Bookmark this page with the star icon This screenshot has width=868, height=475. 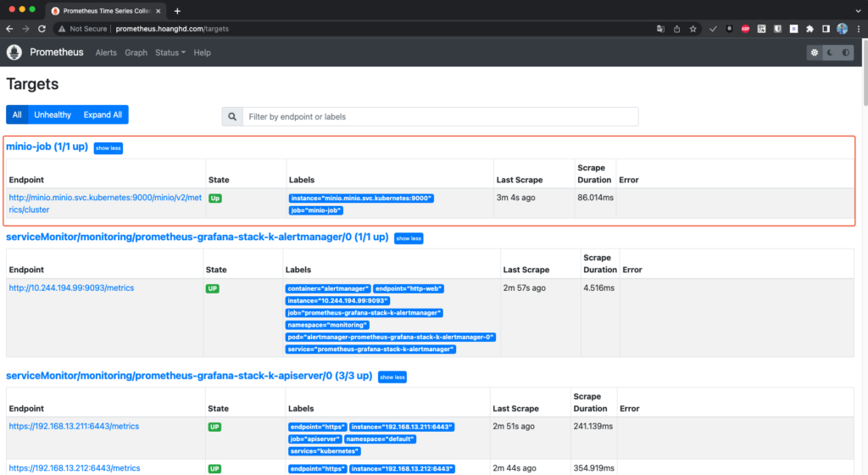pyautogui.click(x=693, y=29)
